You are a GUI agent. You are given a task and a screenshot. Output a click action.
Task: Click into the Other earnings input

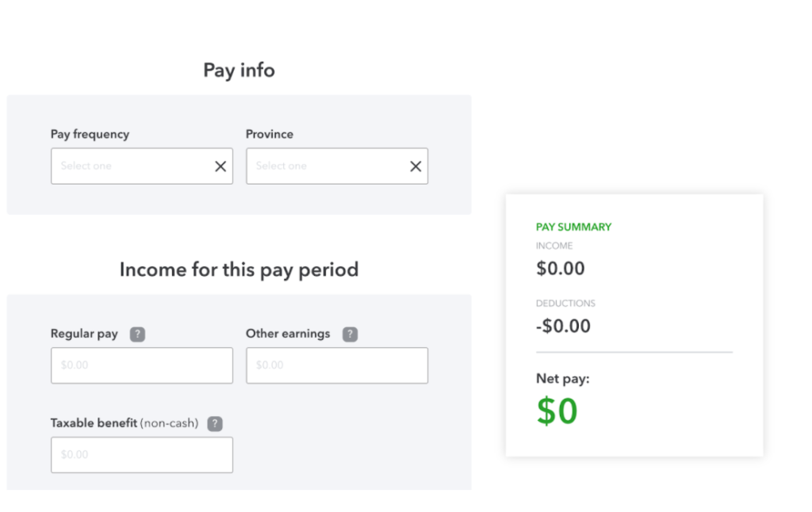337,365
